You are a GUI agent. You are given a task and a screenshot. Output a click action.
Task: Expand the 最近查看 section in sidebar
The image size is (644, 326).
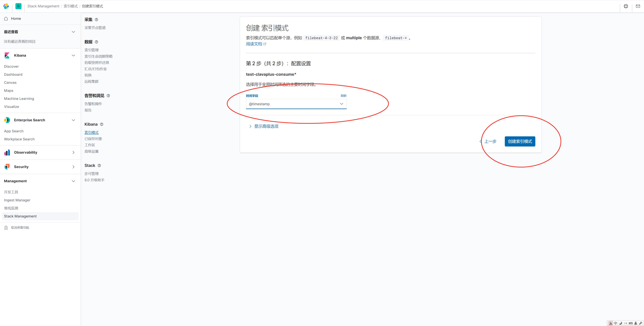click(x=74, y=32)
